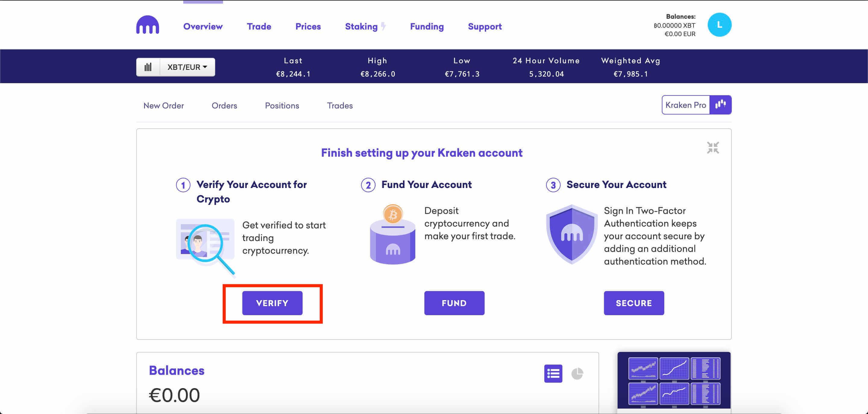Open the Prices tab
The height and width of the screenshot is (414, 868).
pyautogui.click(x=308, y=26)
